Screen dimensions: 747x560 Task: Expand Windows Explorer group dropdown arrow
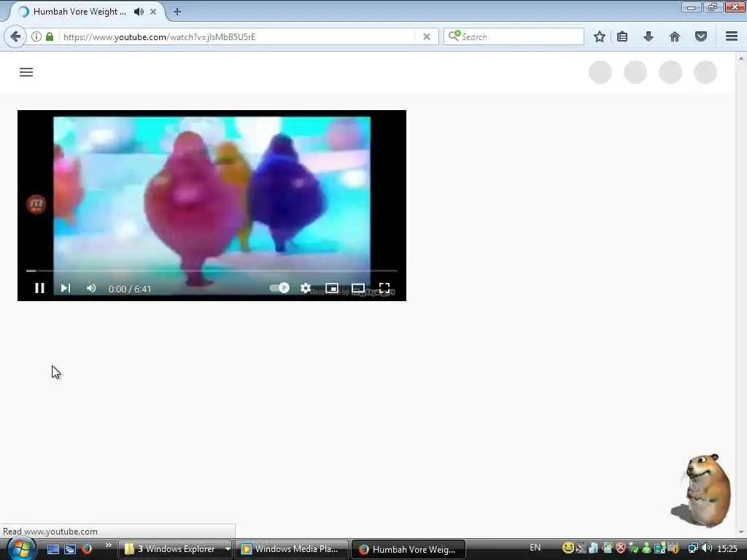coord(228,549)
